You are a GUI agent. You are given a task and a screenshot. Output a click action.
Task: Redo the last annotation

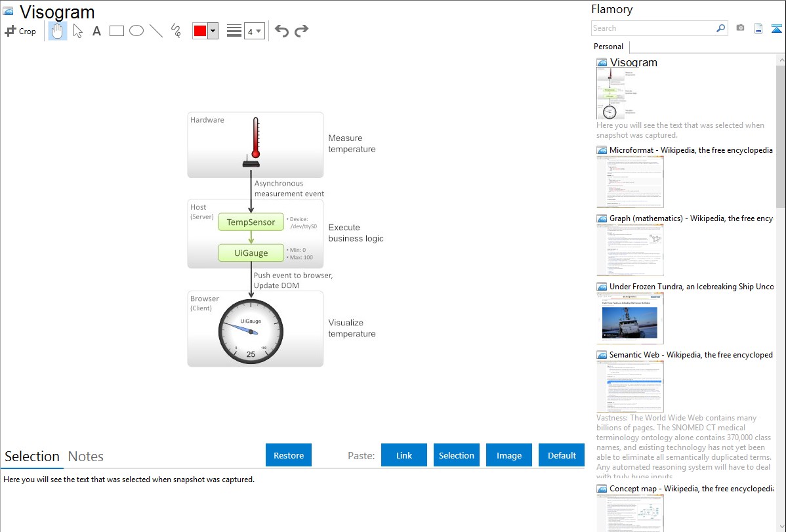point(301,31)
